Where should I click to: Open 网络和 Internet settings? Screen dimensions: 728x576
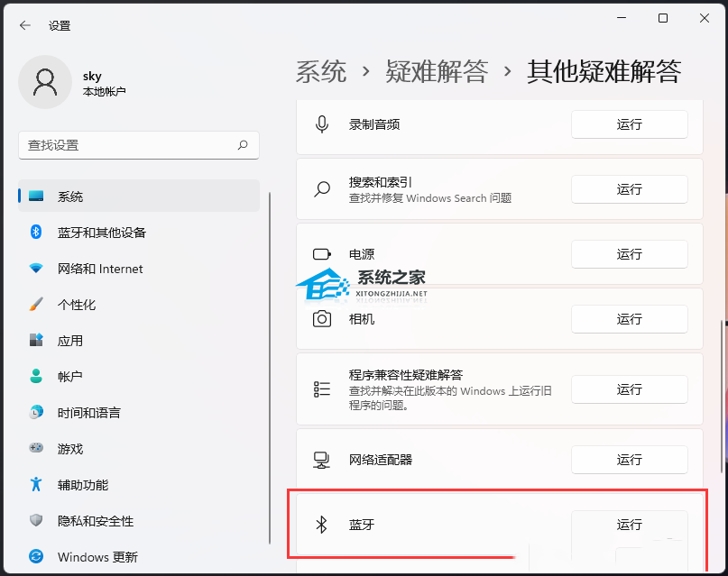click(139, 269)
